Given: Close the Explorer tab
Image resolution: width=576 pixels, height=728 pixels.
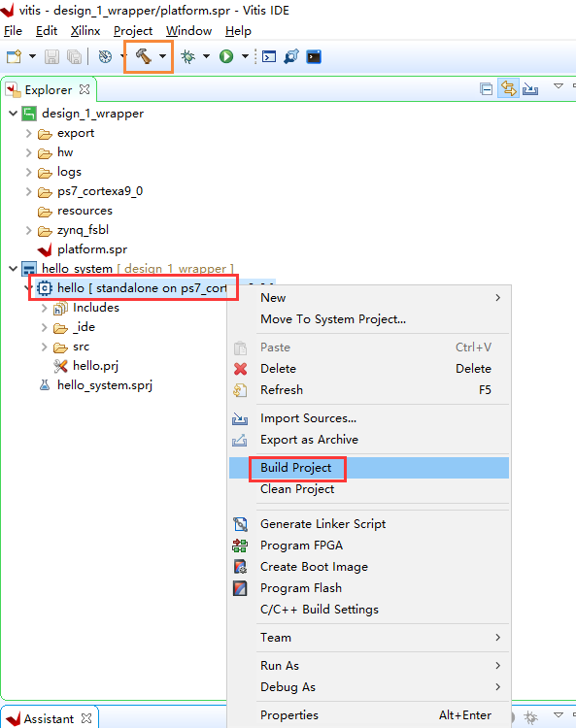Looking at the screenshot, I should pyautogui.click(x=85, y=89).
